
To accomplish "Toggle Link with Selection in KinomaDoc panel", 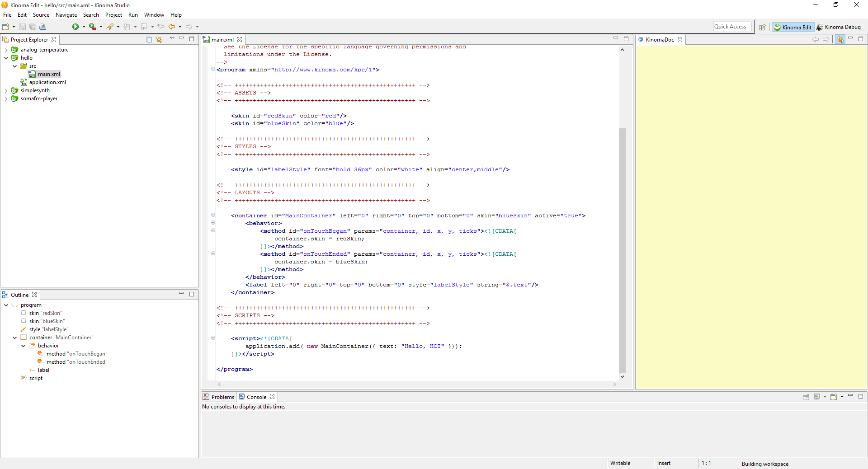I will (840, 40).
